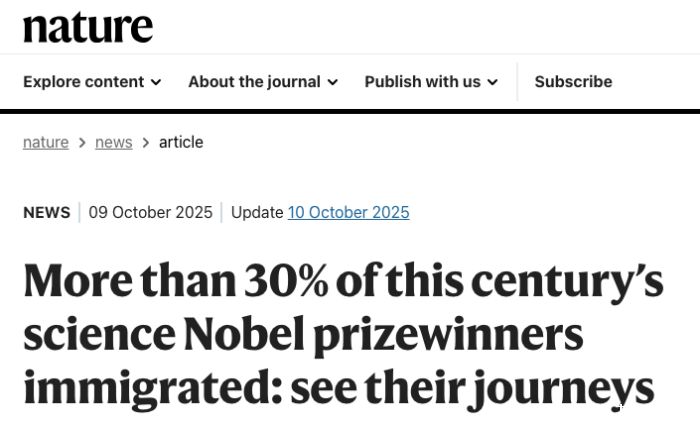700x425 pixels.
Task: Click the divider between NEWS and the date
Action: (79, 212)
